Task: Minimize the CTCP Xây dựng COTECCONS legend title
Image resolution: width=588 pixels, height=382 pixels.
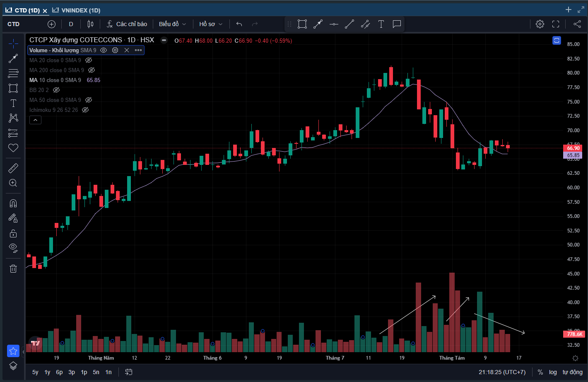Action: click(164, 40)
